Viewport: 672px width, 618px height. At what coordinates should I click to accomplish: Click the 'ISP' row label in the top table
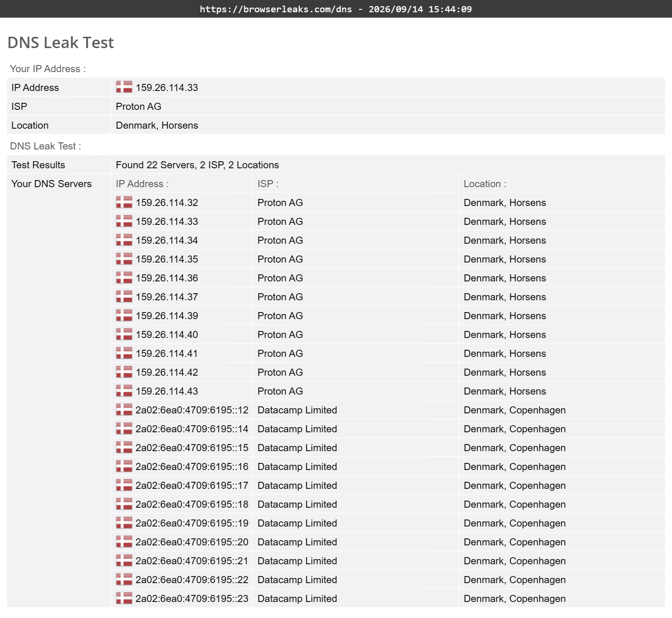click(19, 107)
